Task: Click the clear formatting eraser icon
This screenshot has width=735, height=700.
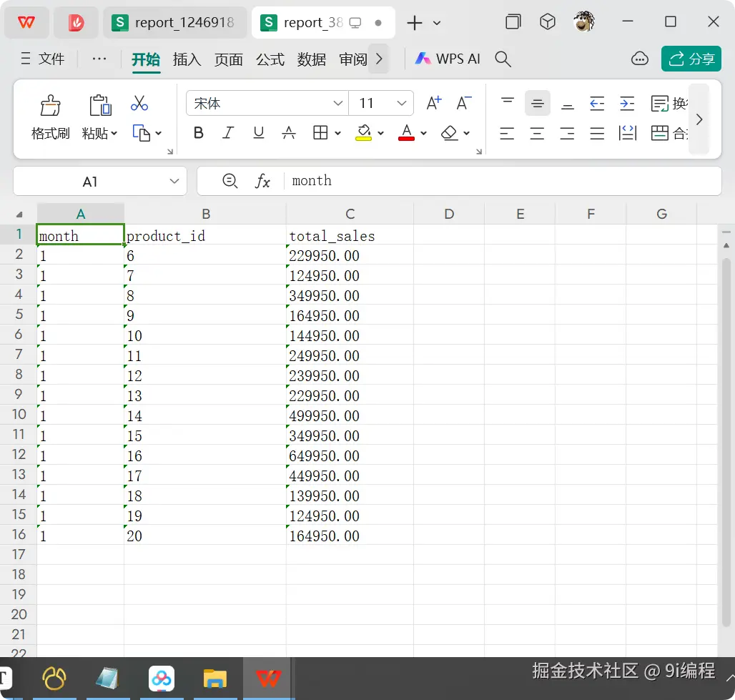Action: click(x=449, y=133)
